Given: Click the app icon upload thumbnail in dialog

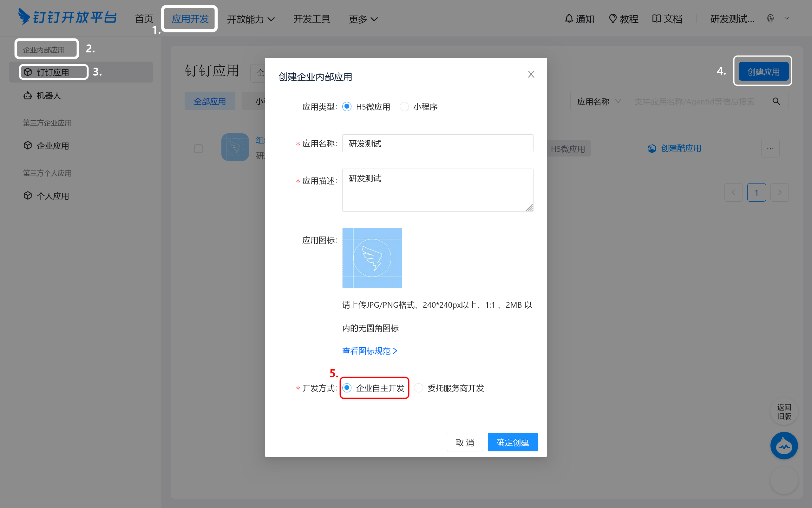Looking at the screenshot, I should coord(372,258).
